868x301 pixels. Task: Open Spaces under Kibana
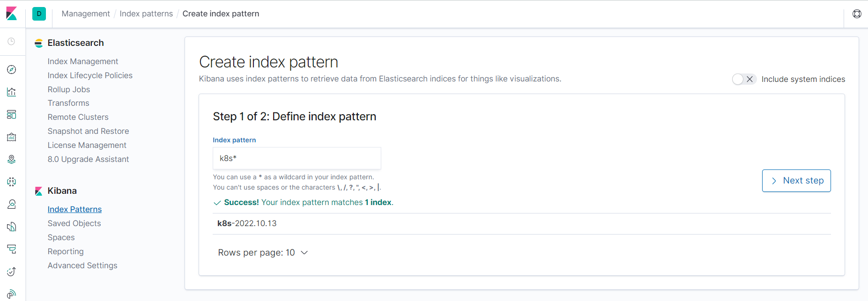click(x=61, y=237)
